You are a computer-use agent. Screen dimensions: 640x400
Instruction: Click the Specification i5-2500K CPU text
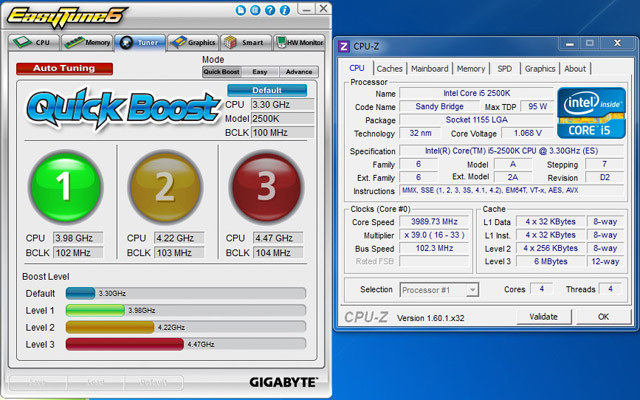pos(511,151)
